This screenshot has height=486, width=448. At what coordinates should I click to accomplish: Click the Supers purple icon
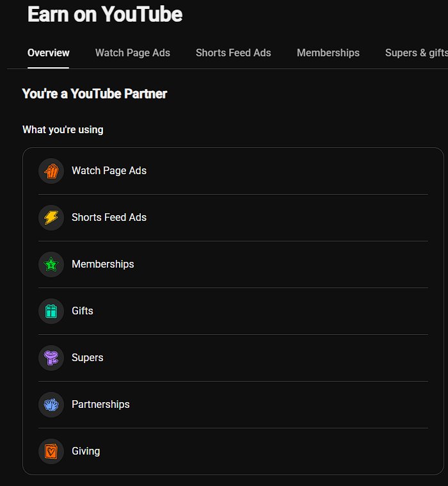[51, 358]
